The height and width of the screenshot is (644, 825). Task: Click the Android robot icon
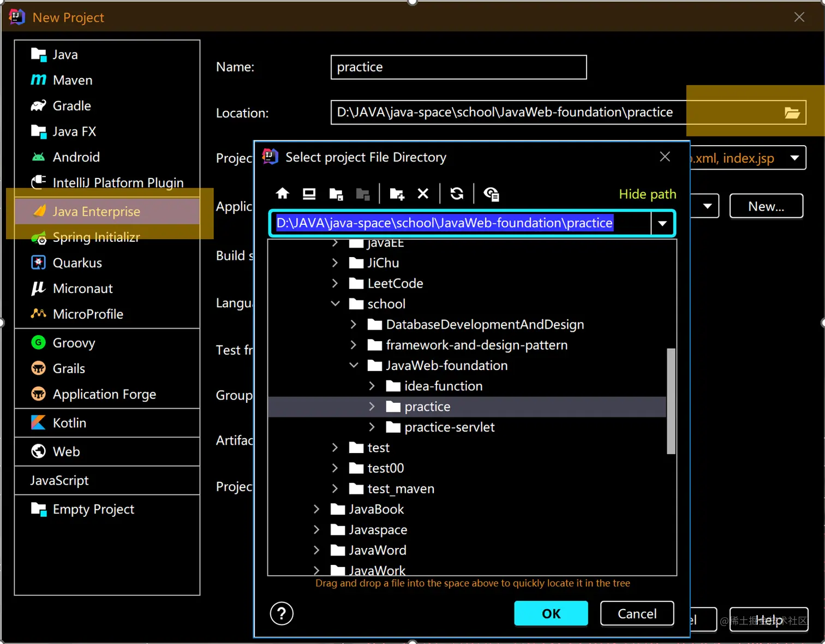click(x=38, y=157)
